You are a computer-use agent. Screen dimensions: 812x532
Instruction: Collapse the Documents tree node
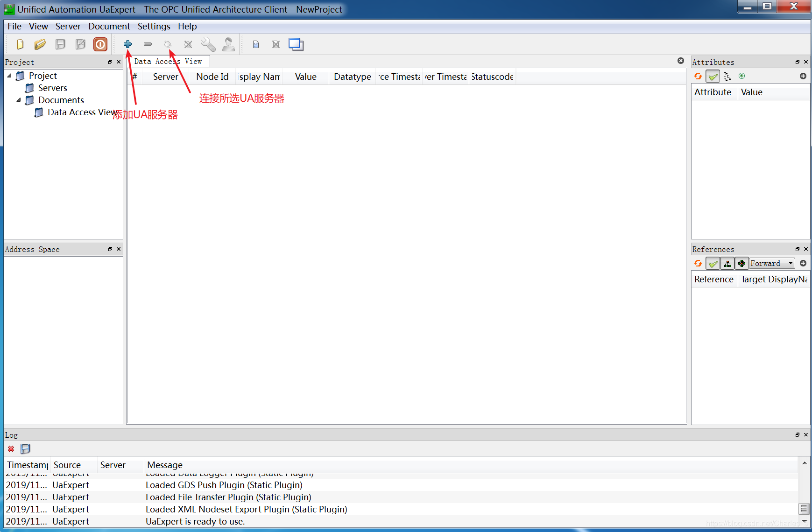coord(19,100)
